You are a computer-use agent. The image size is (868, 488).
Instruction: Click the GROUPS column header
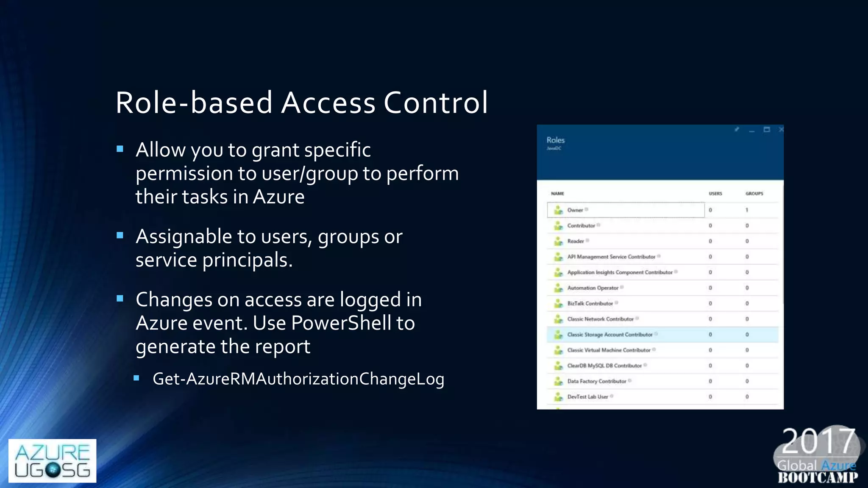(x=754, y=194)
